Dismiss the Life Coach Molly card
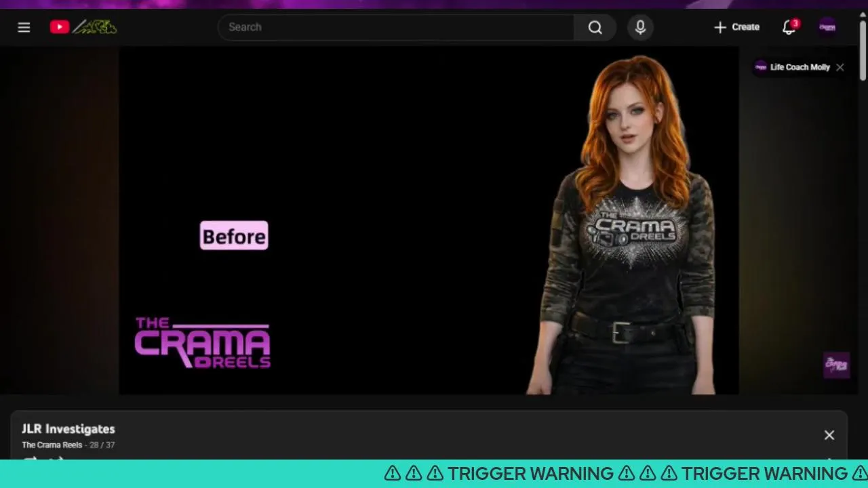Screen dimensions: 868x488 point(840,67)
